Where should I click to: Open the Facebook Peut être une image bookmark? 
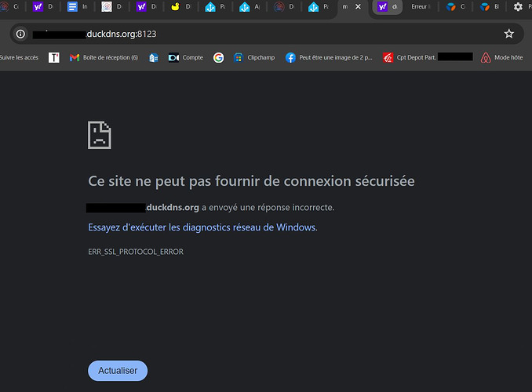[329, 58]
